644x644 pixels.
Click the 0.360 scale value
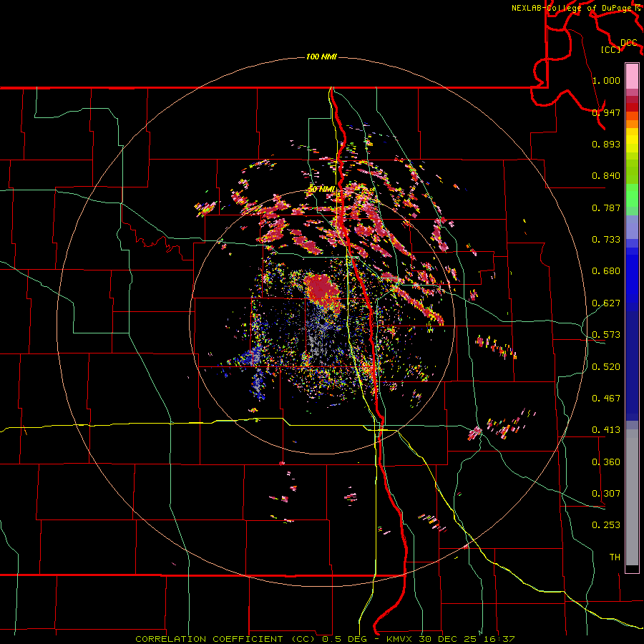point(606,462)
